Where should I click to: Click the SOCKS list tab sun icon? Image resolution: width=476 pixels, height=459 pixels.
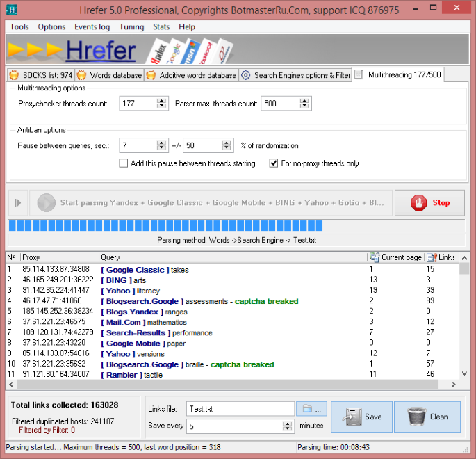(14, 75)
